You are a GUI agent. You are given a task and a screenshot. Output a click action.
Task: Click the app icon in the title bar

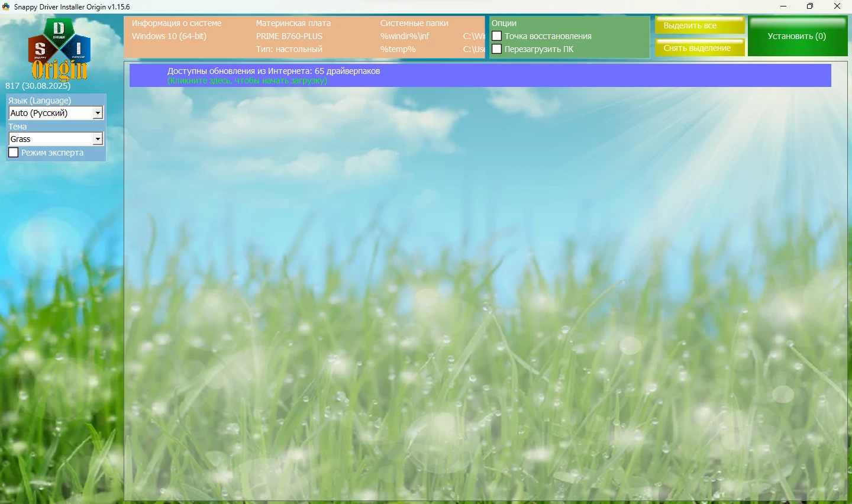coord(6,7)
